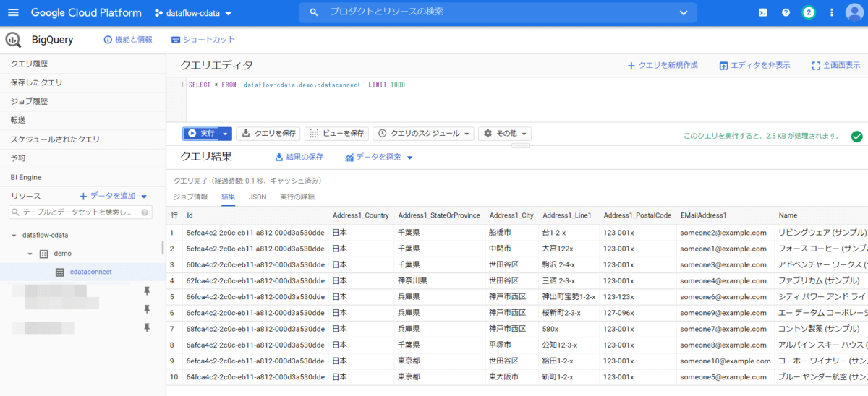Click postal code cell 127-096x
Image resolution: width=868 pixels, height=396 pixels.
coord(619,313)
